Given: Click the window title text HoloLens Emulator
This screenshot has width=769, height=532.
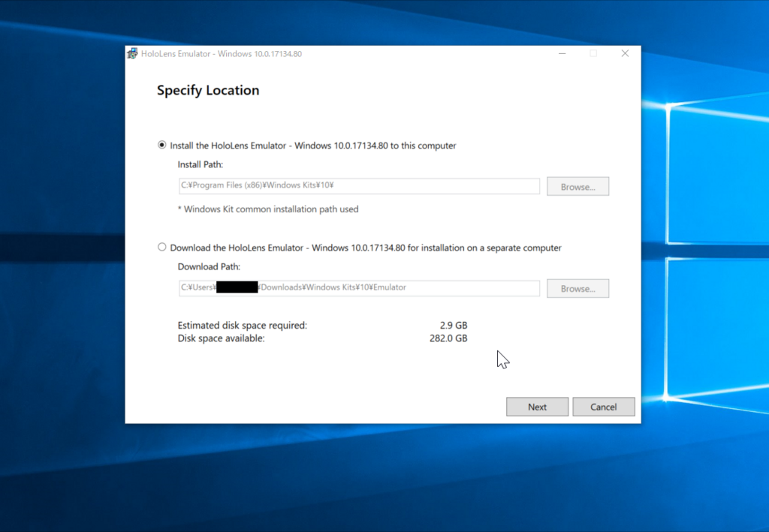Looking at the screenshot, I should (222, 54).
